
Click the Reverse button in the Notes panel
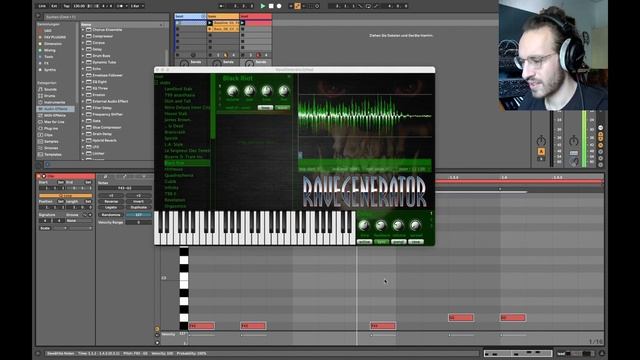pos(111,201)
